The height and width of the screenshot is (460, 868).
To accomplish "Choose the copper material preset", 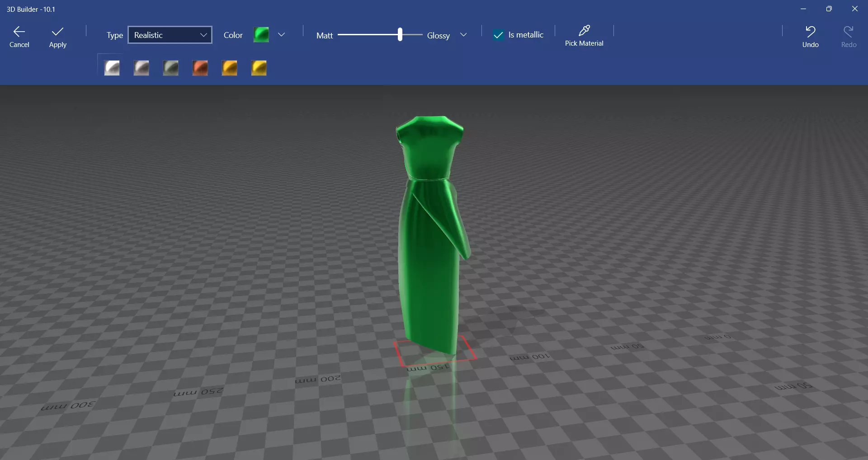I will 200,68.
